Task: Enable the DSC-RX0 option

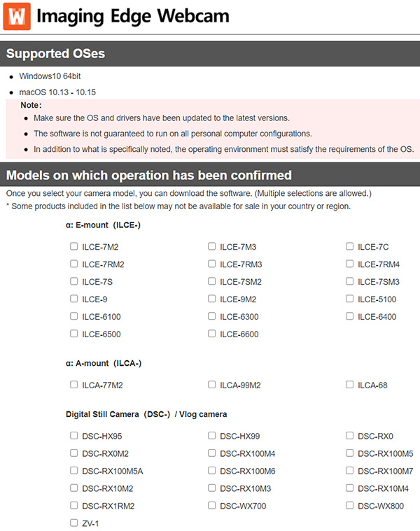Action: pos(350,435)
